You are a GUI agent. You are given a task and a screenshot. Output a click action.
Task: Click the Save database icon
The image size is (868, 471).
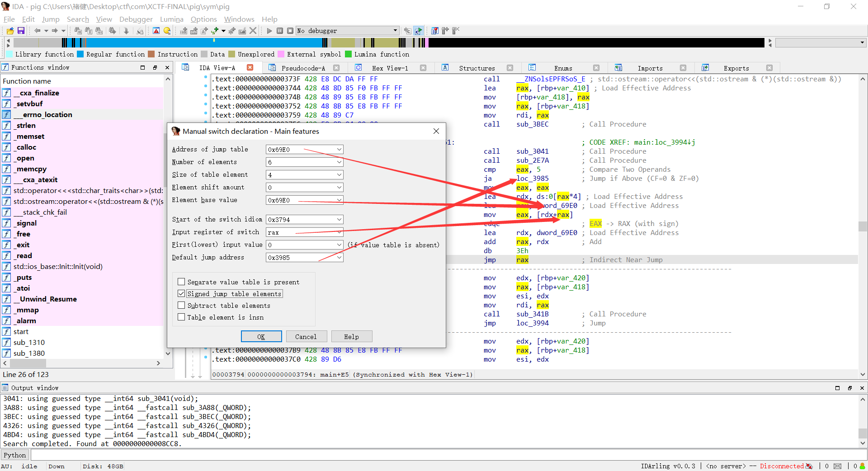coord(21,31)
